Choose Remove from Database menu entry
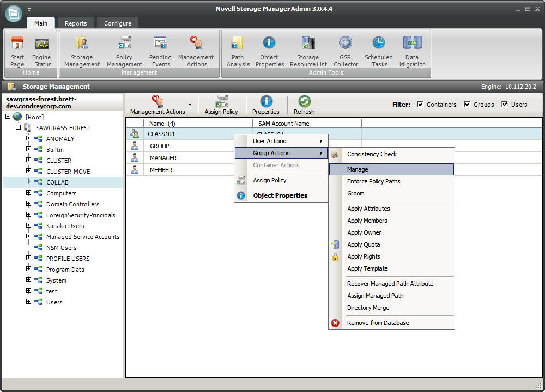Screen dimensions: 545x392 (378, 323)
